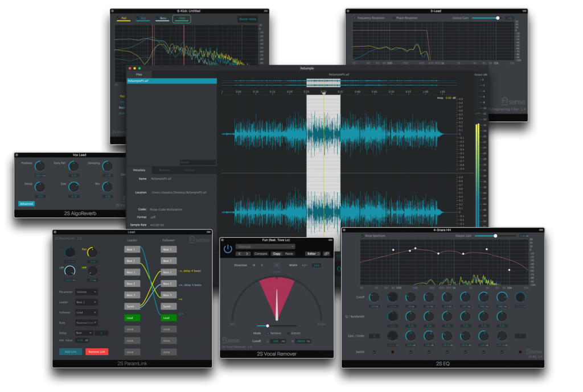Image resolution: width=583 pixels, height=392 pixels.
Task: Adjust the 1457 Hz Cutoff knob in 2S EQ
Action: [465, 297]
